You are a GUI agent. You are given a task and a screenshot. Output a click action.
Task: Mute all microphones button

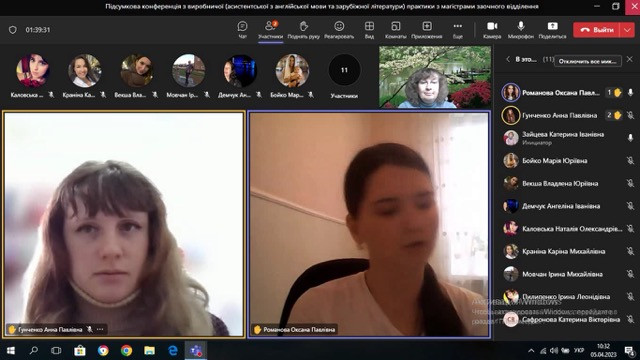(588, 61)
